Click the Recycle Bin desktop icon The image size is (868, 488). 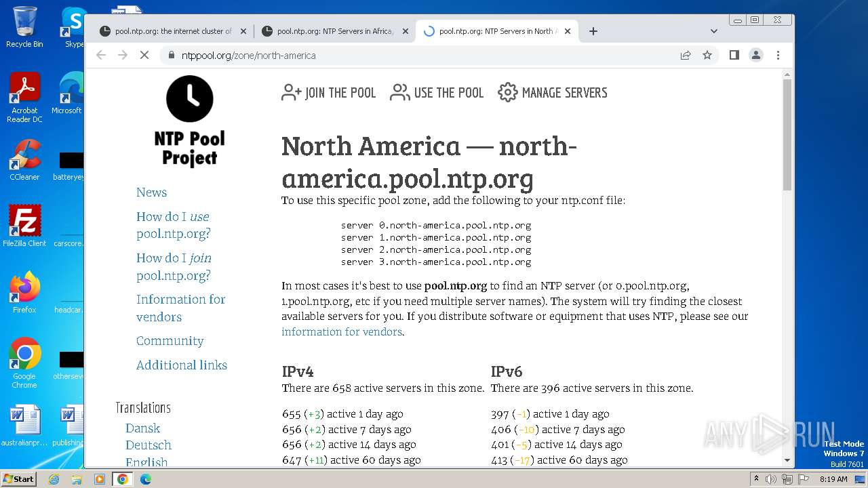click(x=24, y=27)
